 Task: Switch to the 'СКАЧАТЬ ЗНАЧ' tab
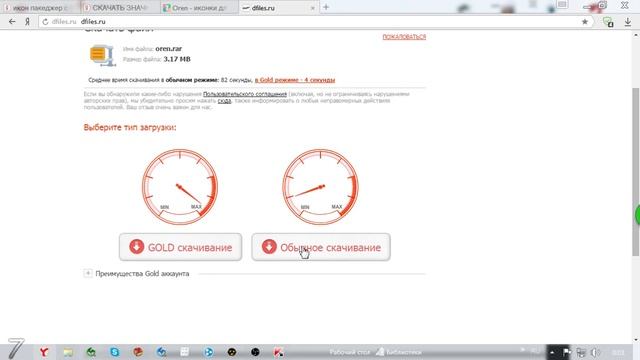[119, 8]
